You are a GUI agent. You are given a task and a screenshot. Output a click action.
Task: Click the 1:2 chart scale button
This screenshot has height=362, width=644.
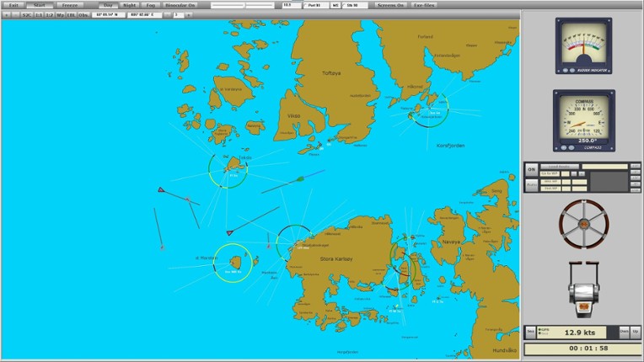[50, 15]
